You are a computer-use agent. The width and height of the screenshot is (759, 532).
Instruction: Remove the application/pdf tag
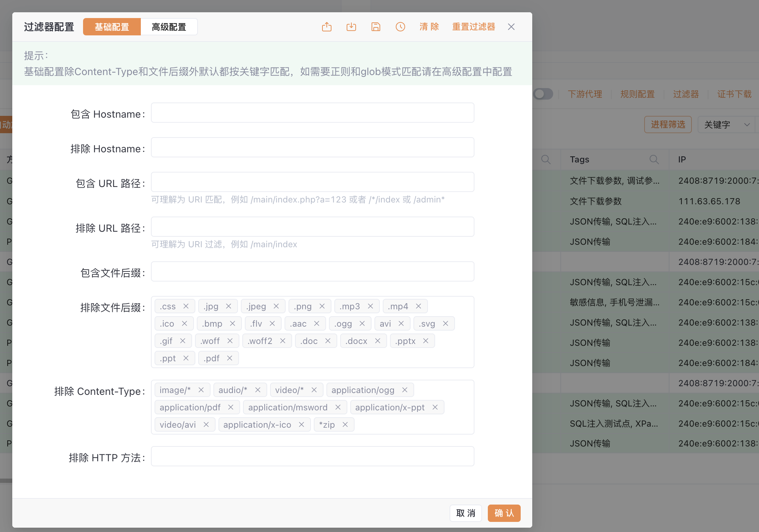pyautogui.click(x=231, y=407)
